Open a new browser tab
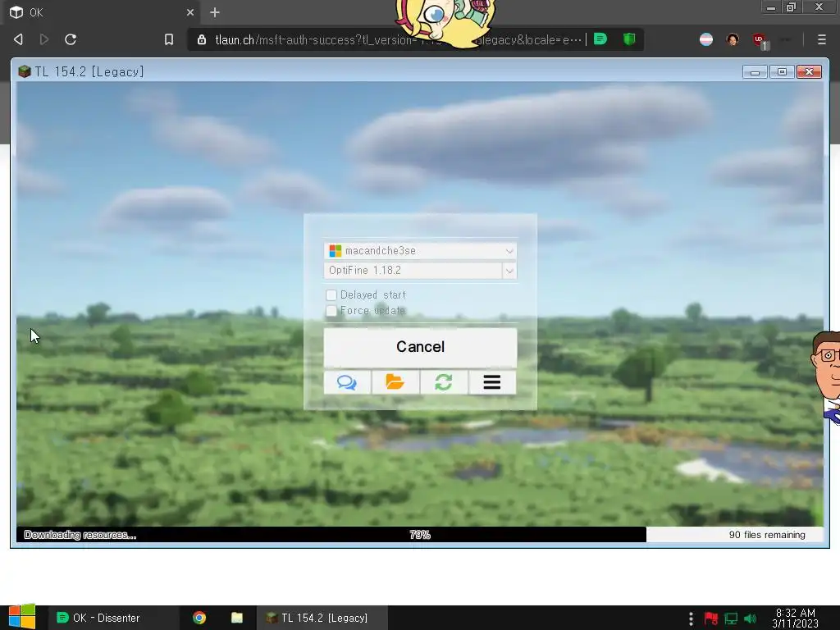This screenshot has width=840, height=630. [215, 12]
